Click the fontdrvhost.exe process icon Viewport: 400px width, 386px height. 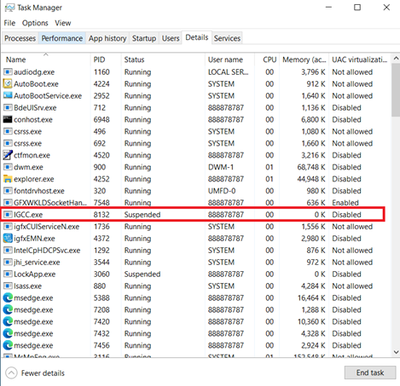pyautogui.click(x=8, y=191)
